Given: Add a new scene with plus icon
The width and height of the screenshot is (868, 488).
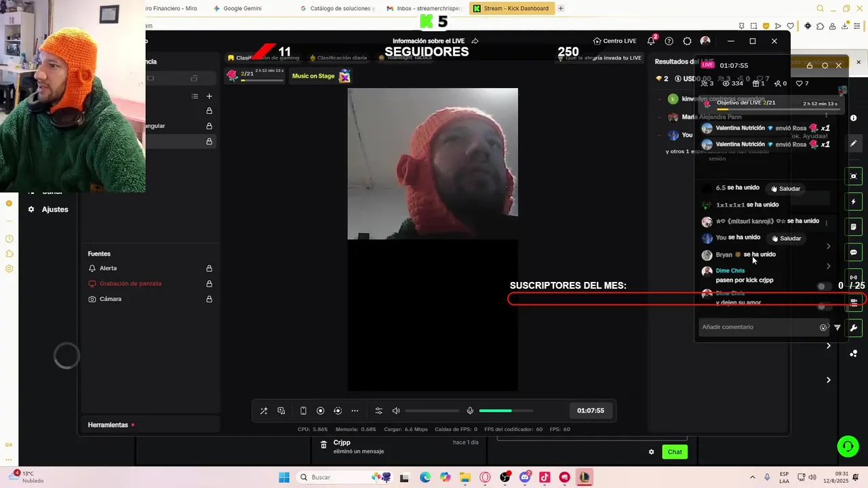Looking at the screenshot, I should click(x=210, y=96).
